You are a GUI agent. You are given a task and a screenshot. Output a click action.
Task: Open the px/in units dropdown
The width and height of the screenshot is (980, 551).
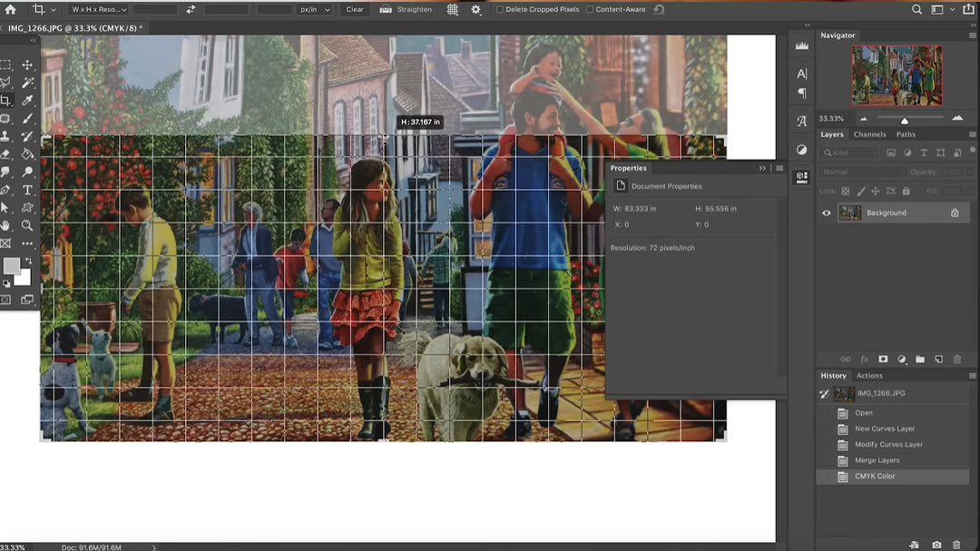(x=314, y=9)
